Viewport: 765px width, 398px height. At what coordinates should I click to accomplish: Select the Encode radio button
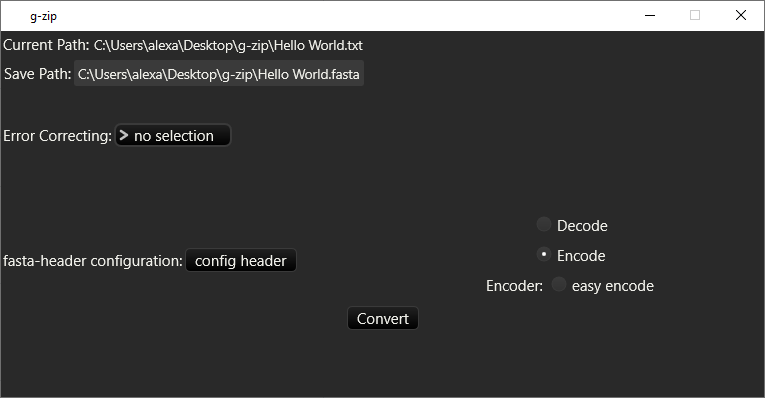click(544, 255)
